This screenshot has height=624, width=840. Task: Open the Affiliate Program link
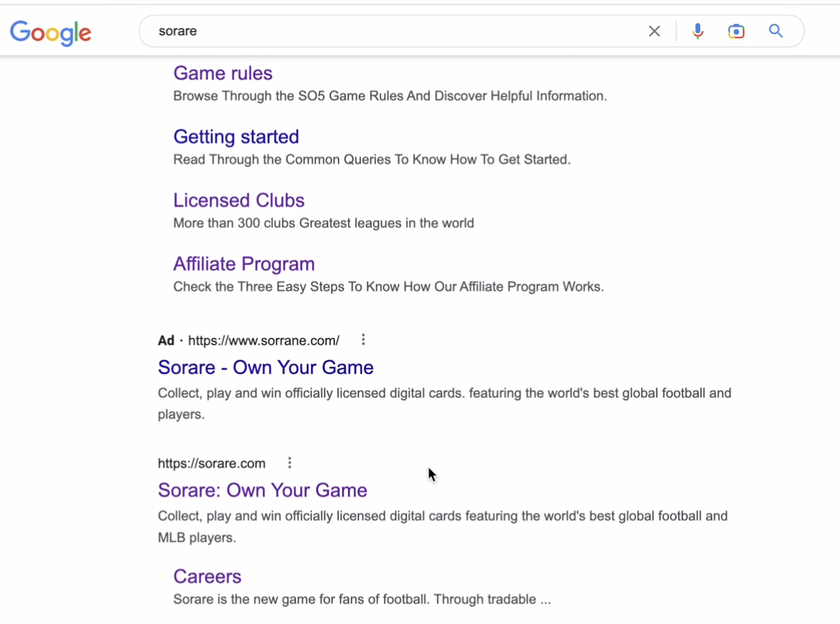243,264
